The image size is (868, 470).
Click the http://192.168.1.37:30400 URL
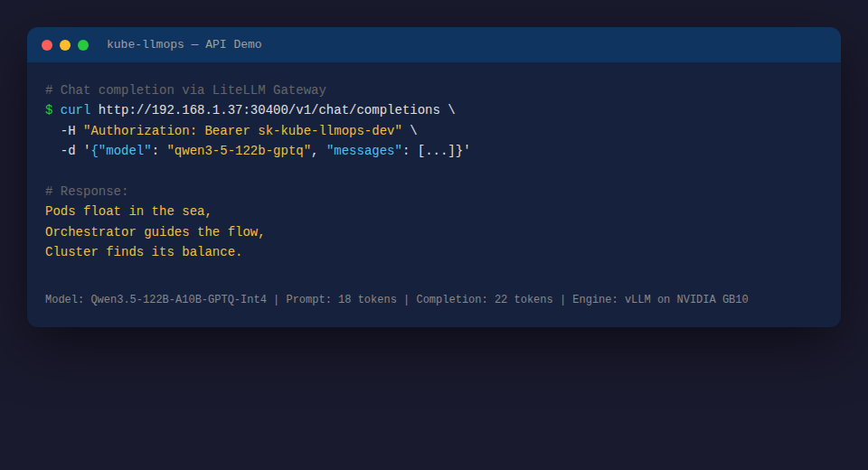[269, 110]
